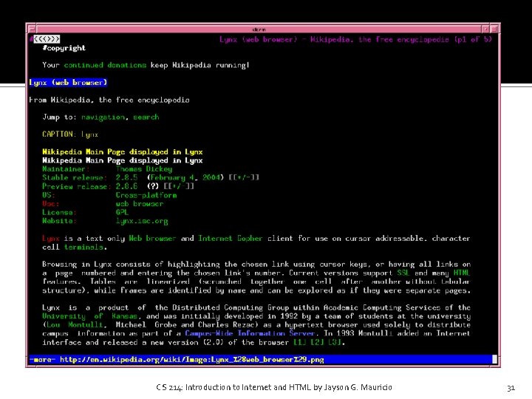Open the "Maintainer:" label link
The width and height of the screenshot is (532, 399).
[x=66, y=169]
